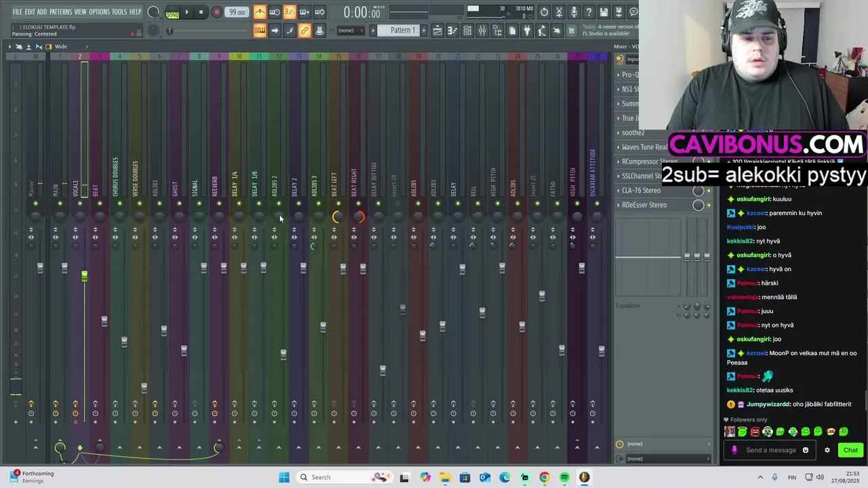Open the content library shopping cart icon
This screenshot has height=488, width=868.
[571, 30]
